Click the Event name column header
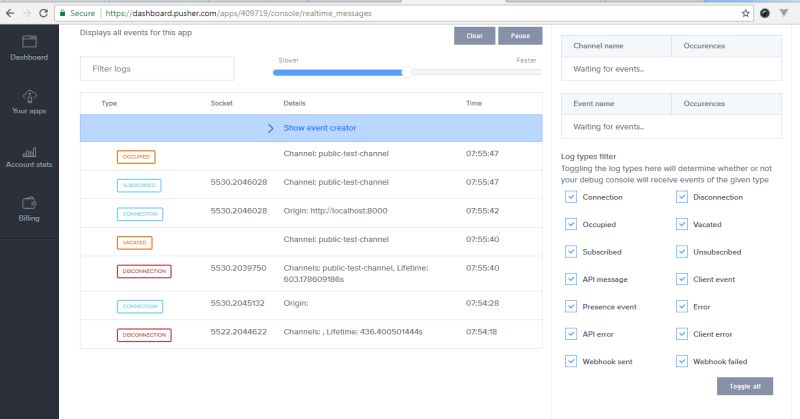Image resolution: width=800 pixels, height=419 pixels. pos(594,104)
